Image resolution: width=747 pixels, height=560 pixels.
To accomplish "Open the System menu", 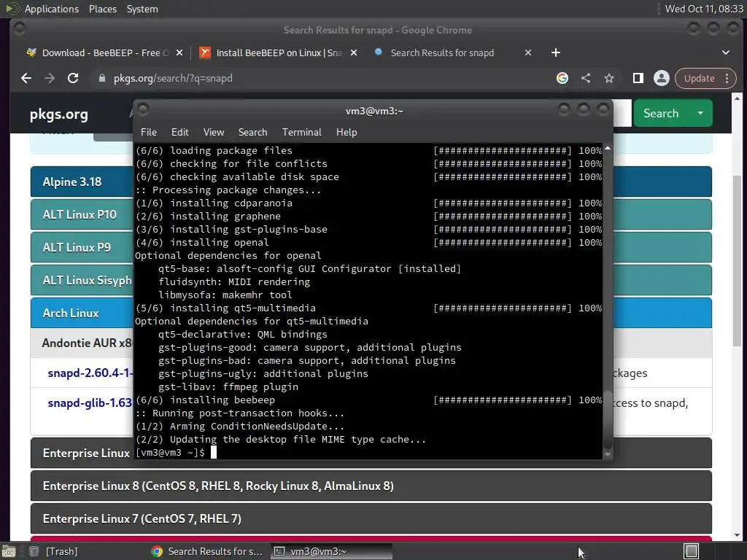I will click(x=142, y=9).
